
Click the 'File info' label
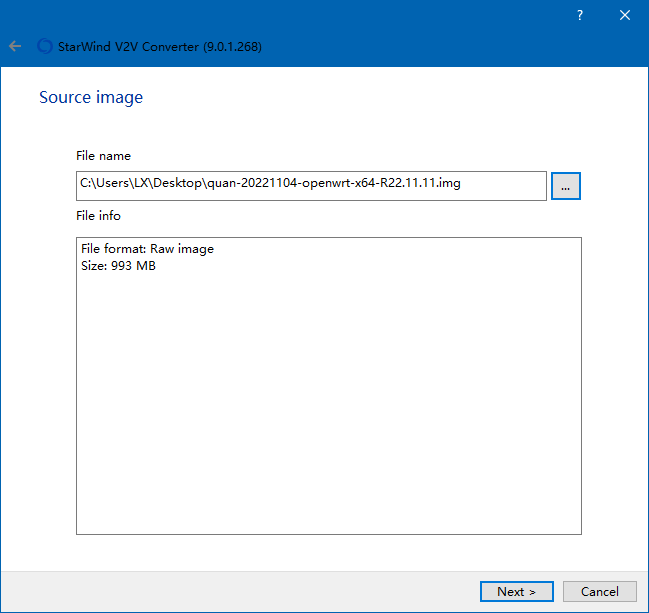99,216
